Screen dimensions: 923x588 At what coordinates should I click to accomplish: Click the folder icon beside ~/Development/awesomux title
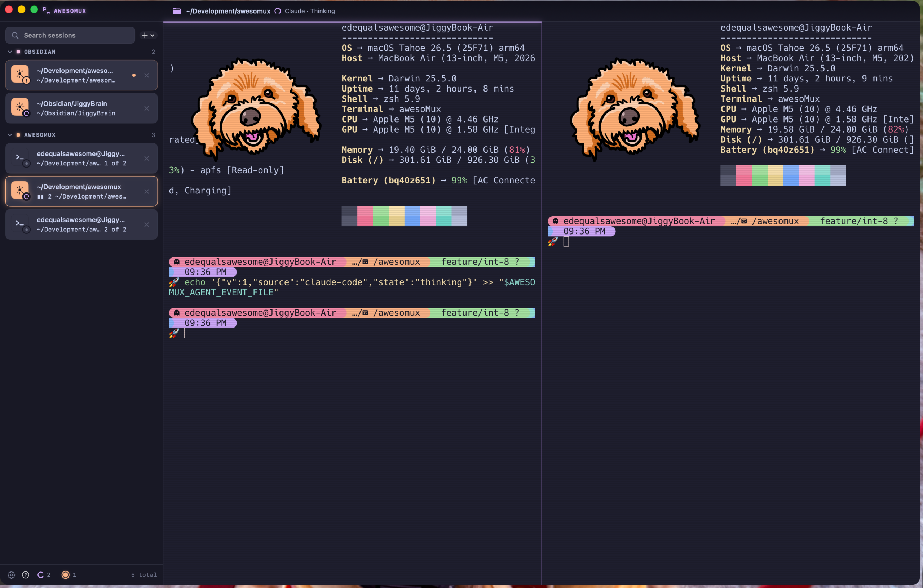(176, 11)
